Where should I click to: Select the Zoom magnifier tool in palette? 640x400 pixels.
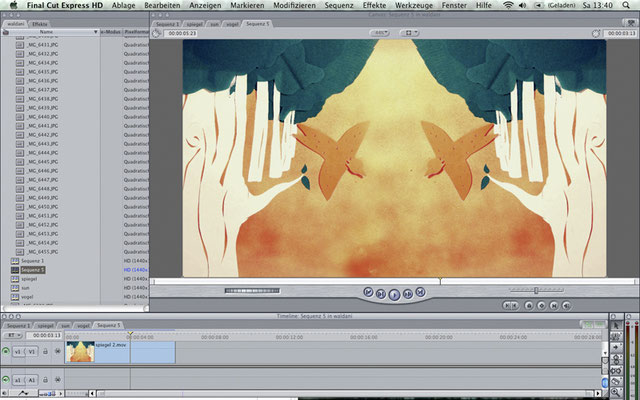pyautogui.click(x=616, y=393)
